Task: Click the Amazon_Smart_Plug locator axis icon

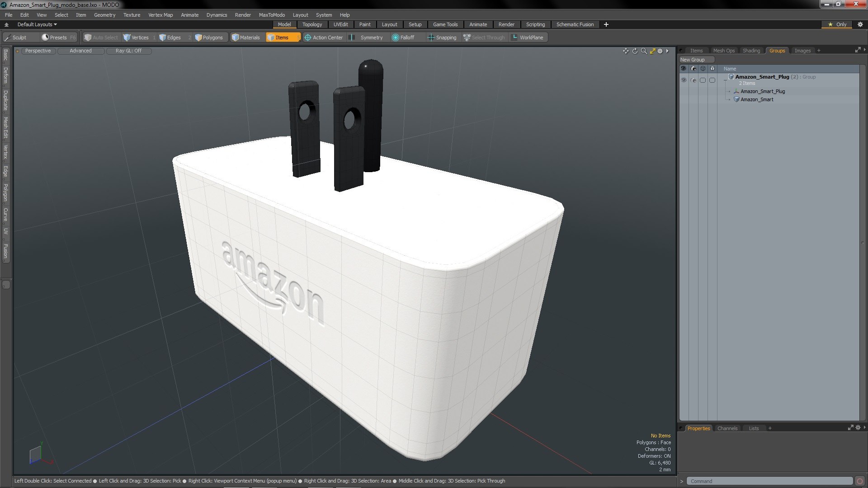Action: 736,91
